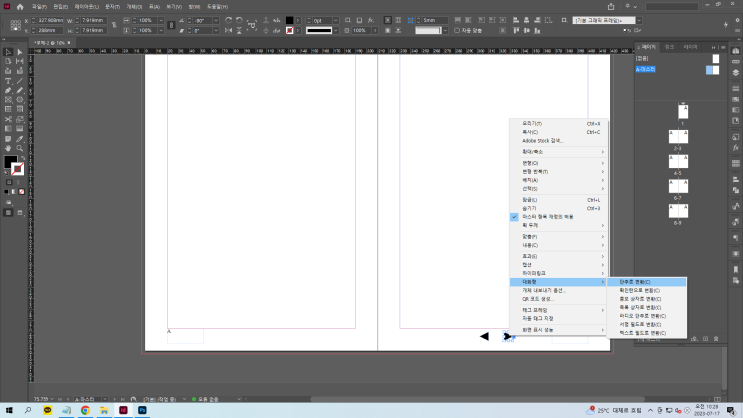
Task: Select the Hand tool
Action: point(8,147)
